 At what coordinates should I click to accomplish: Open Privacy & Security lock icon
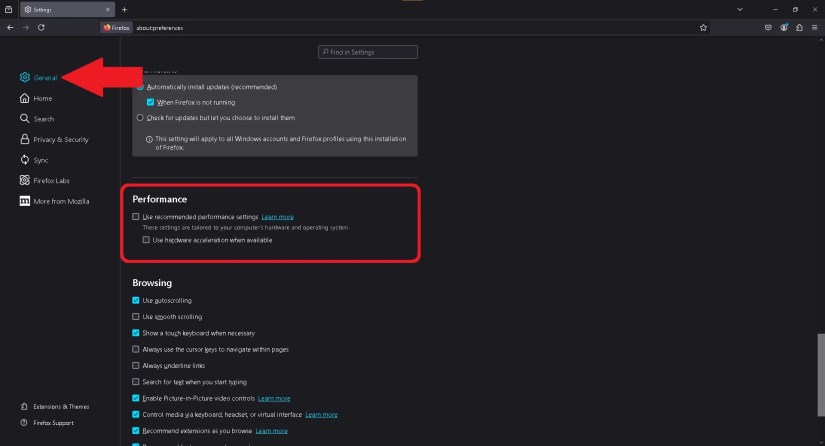[x=25, y=139]
